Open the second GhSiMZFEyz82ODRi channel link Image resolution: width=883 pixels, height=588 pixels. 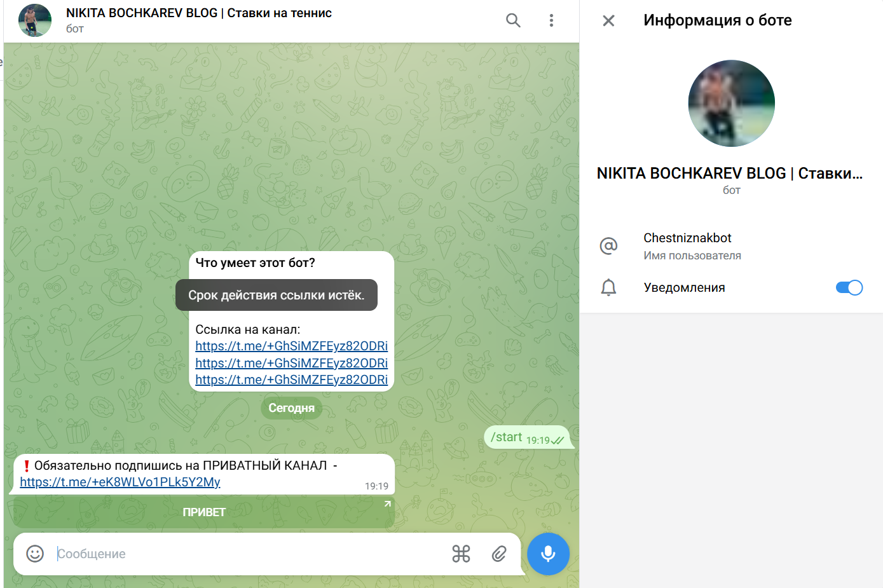(x=291, y=363)
